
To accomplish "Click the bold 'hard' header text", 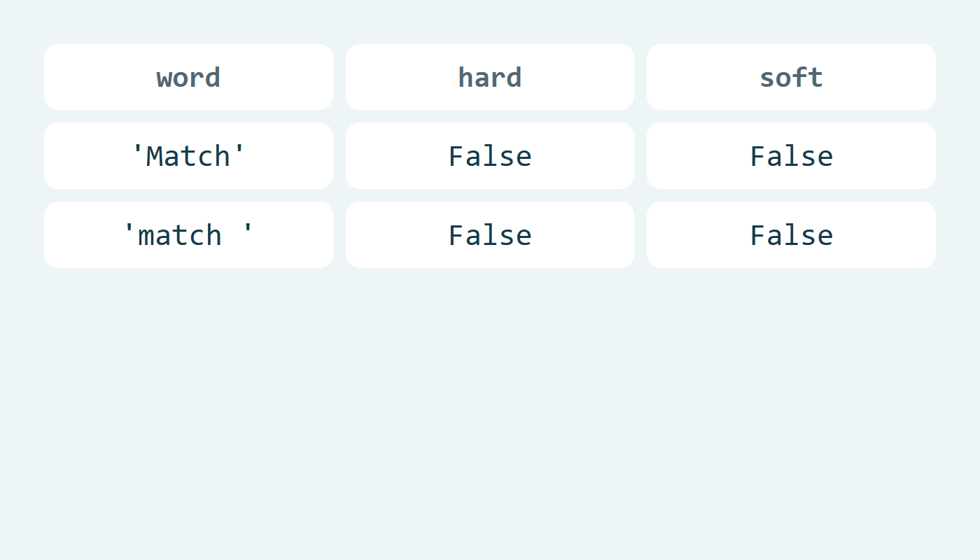I will point(490,78).
